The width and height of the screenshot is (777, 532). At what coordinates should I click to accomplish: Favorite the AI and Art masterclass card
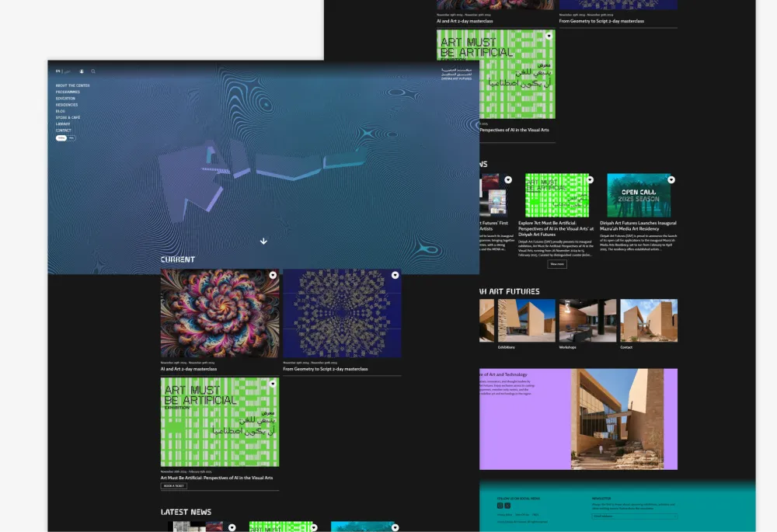(x=273, y=276)
